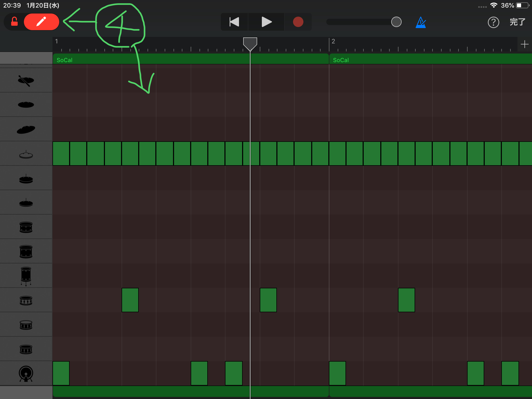532x399 pixels.
Task: Select the snare with lugs icon
Action: 26,301
